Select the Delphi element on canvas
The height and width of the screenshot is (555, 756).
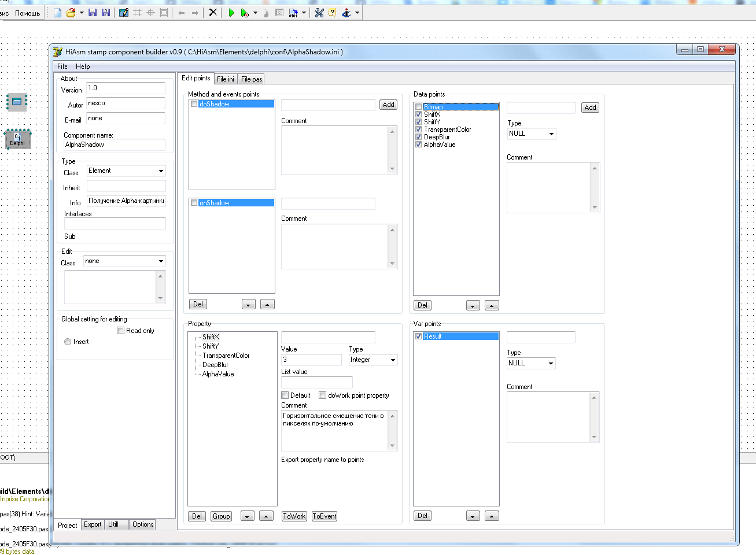18,139
